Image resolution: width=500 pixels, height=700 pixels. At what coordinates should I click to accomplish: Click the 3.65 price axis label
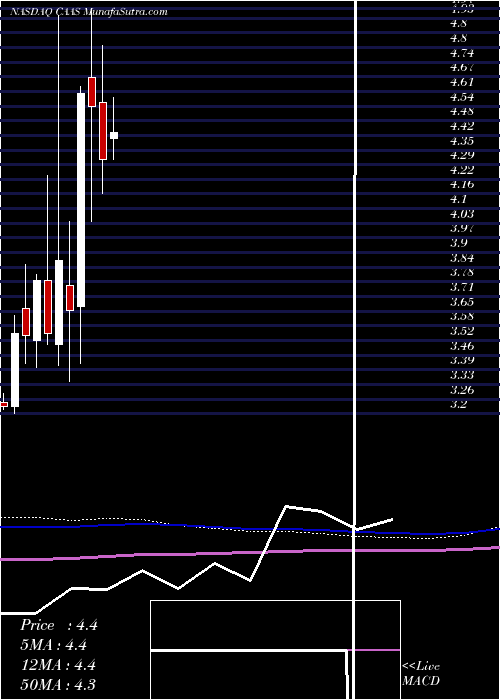[x=462, y=302]
